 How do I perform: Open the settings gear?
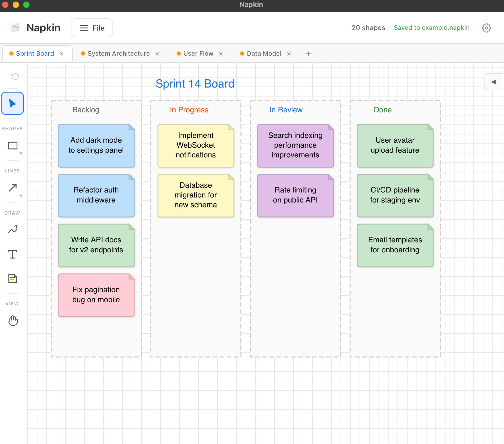pos(486,28)
